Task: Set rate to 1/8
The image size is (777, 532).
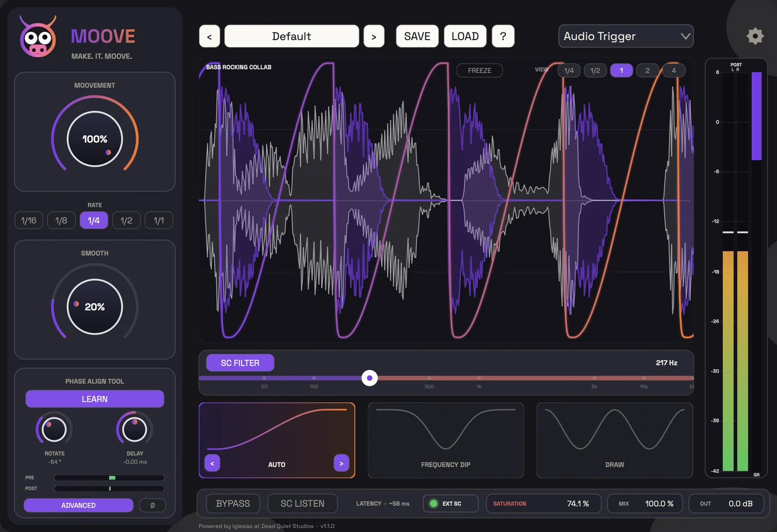Action: 61,220
